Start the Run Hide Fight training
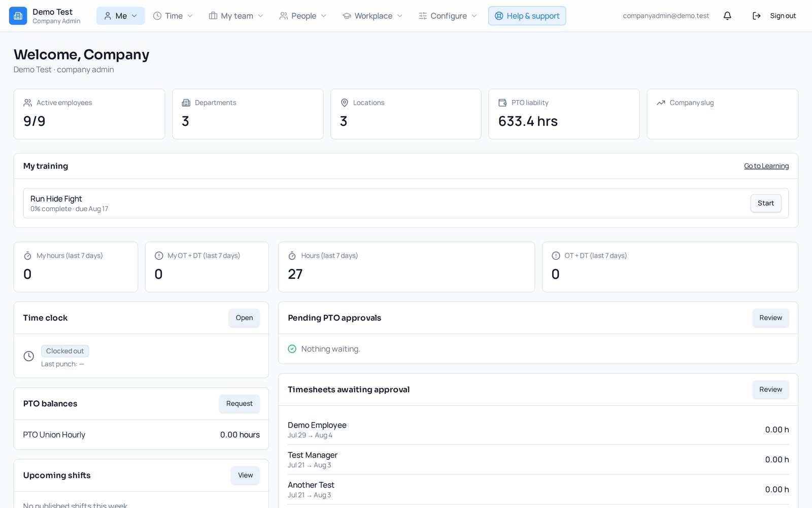Image resolution: width=812 pixels, height=508 pixels. pos(766,203)
